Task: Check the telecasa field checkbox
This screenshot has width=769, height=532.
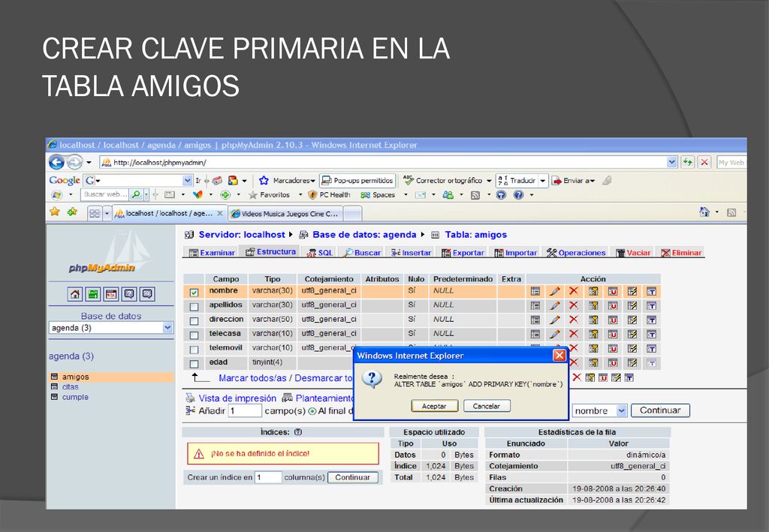Action: 195,335
